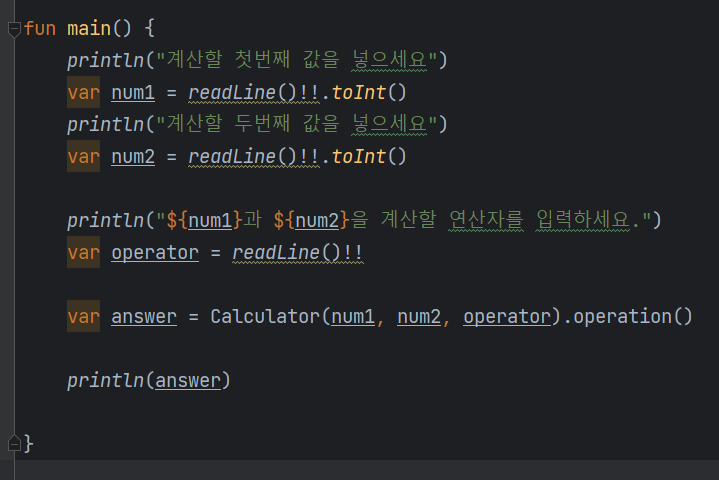
Task: Click the ${num1} template expression
Action: pos(205,221)
